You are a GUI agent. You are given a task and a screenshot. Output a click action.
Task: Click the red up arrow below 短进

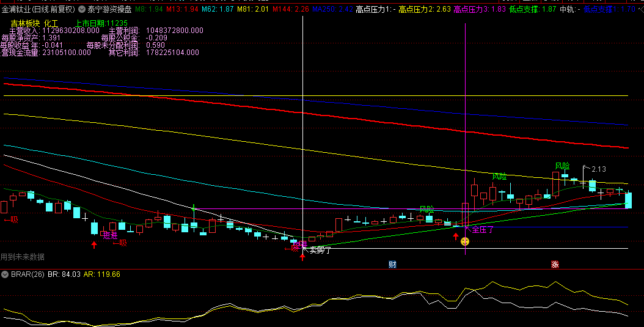pyautogui.click(x=94, y=245)
